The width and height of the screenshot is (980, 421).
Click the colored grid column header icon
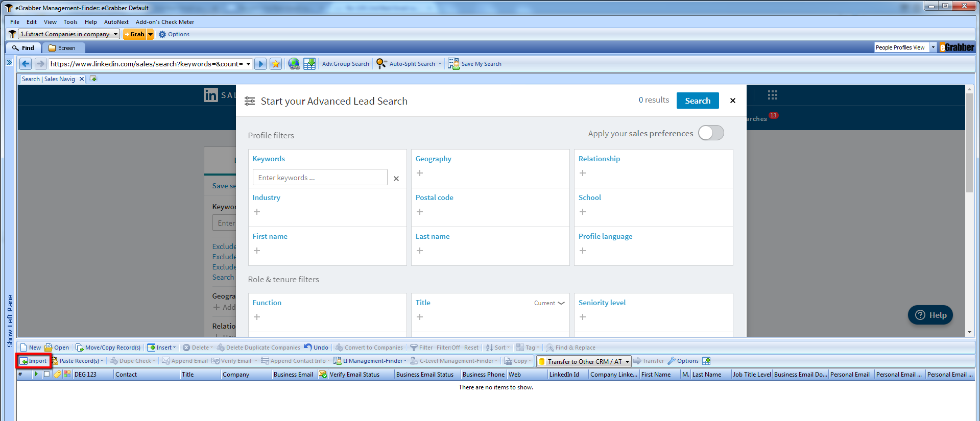[x=67, y=374]
